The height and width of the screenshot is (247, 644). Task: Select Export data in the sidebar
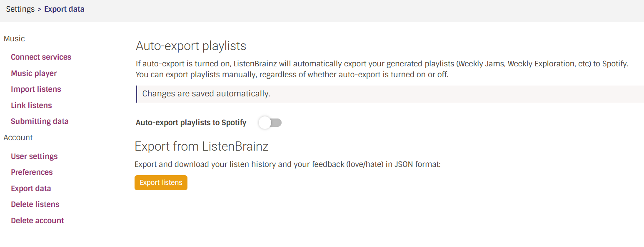[x=31, y=189]
